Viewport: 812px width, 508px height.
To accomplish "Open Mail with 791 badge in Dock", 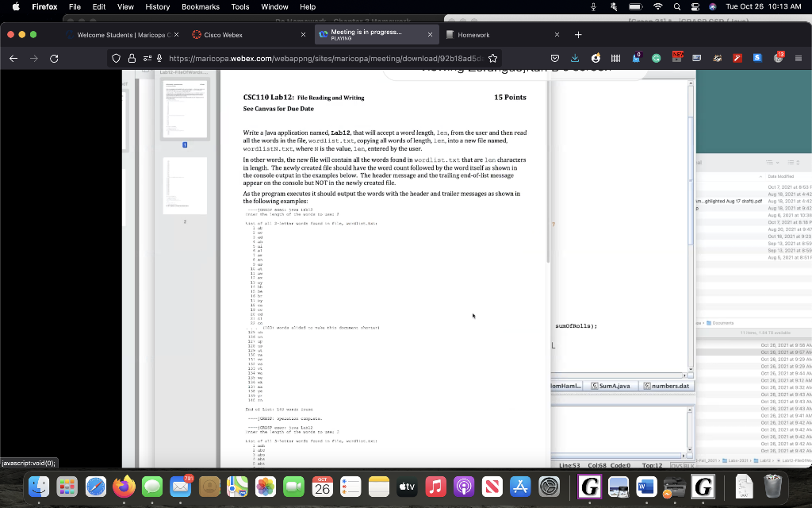I will pos(181,487).
